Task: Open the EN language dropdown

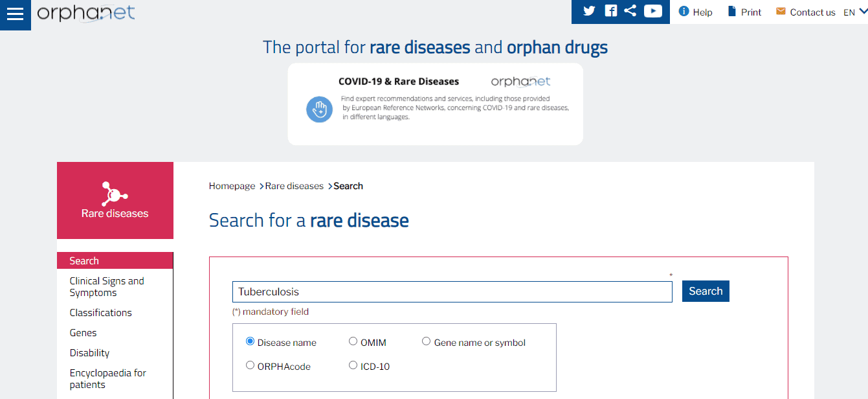Action: (854, 12)
